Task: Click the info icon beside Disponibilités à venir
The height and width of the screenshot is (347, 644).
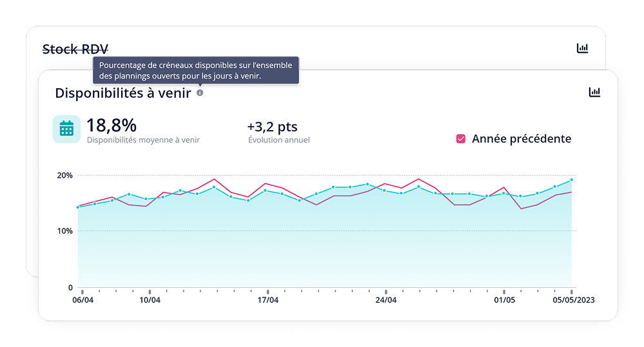Action: [x=200, y=93]
